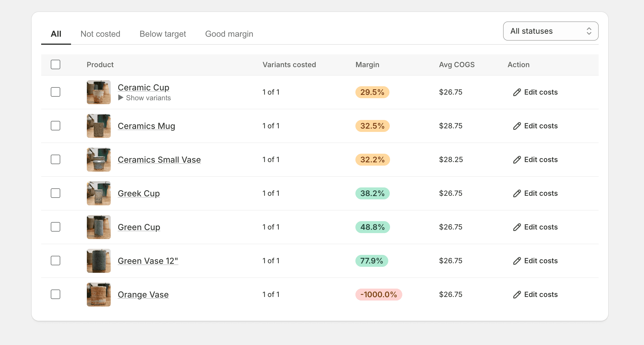Click the Avg COGS column header
The image size is (644, 345).
457,65
